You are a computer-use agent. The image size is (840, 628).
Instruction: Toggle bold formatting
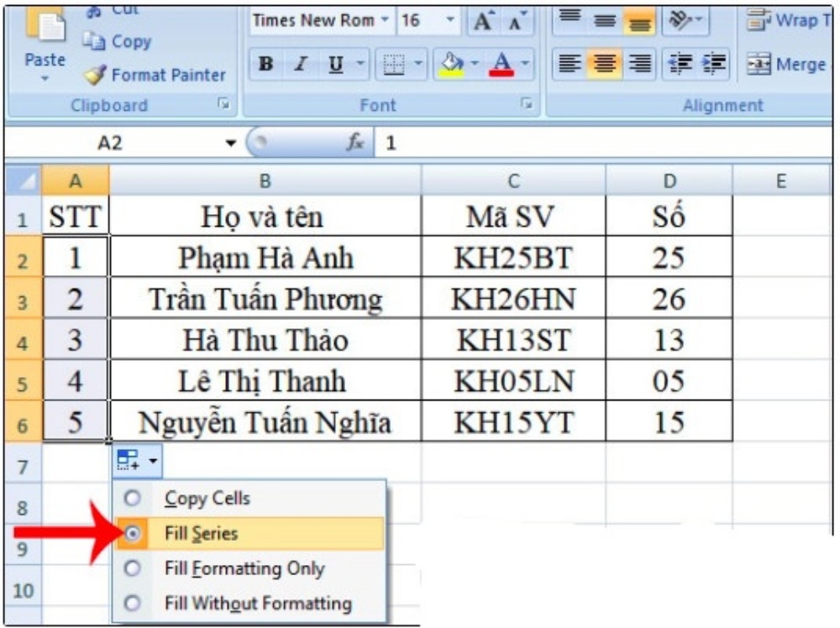[x=264, y=65]
